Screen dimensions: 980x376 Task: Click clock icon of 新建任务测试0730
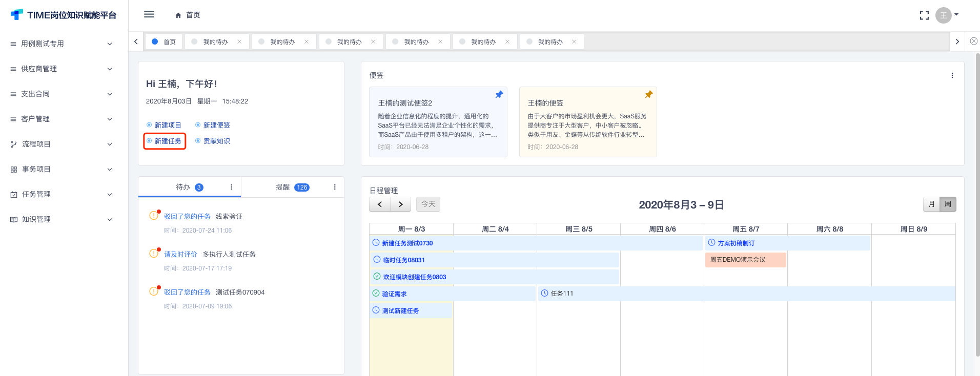point(376,243)
